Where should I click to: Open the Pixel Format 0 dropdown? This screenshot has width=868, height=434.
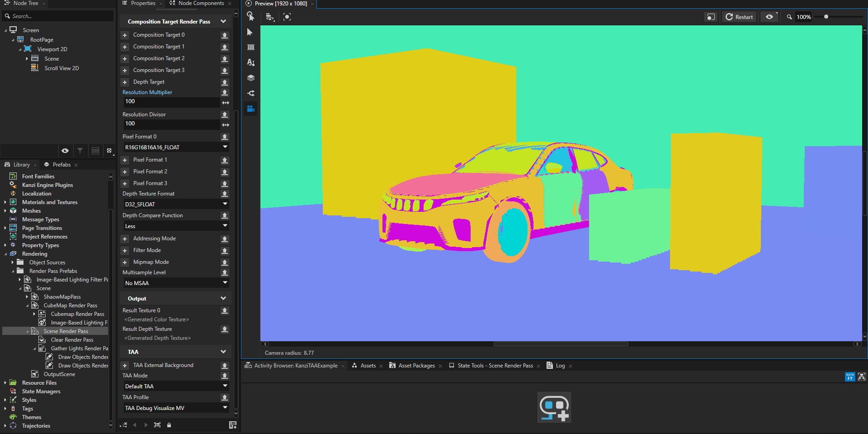[x=176, y=148]
